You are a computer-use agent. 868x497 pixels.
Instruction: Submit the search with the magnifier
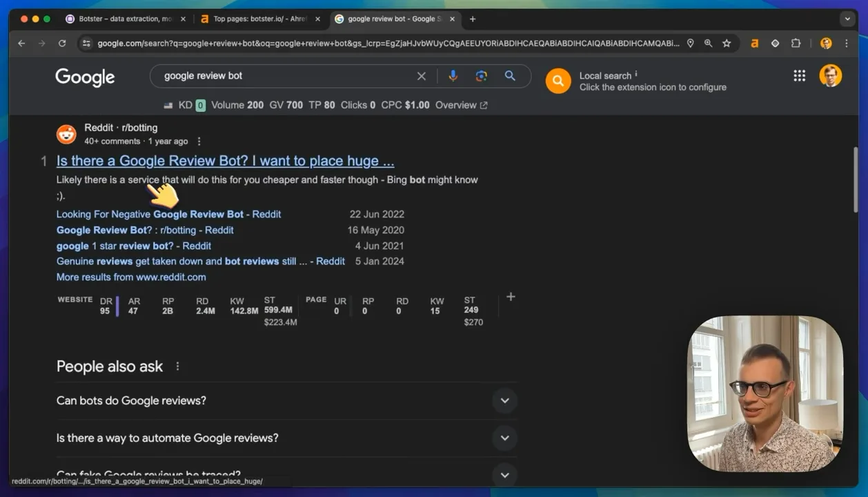tap(510, 76)
